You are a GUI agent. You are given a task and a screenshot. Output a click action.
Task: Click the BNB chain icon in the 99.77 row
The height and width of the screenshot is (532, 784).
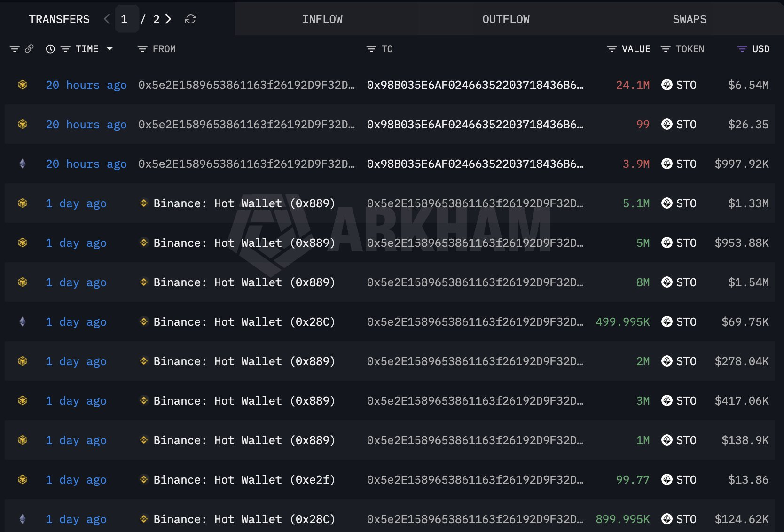(x=22, y=480)
